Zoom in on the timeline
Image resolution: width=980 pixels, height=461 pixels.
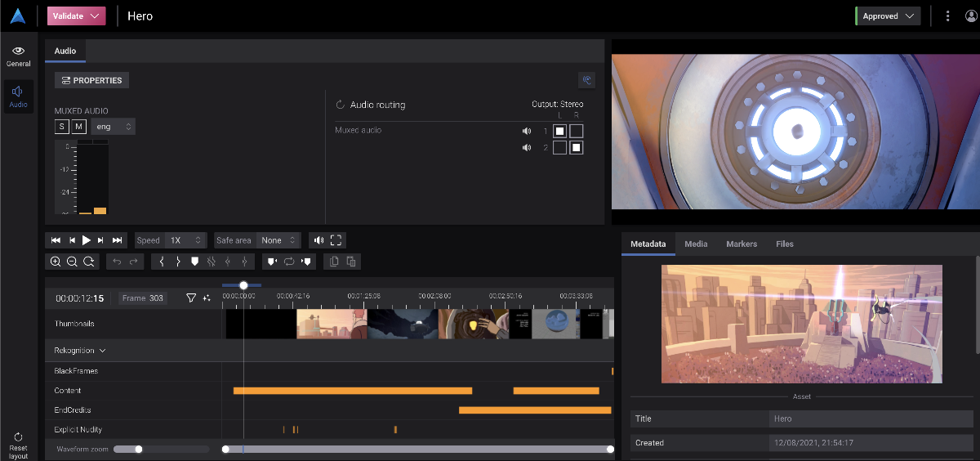pos(56,262)
